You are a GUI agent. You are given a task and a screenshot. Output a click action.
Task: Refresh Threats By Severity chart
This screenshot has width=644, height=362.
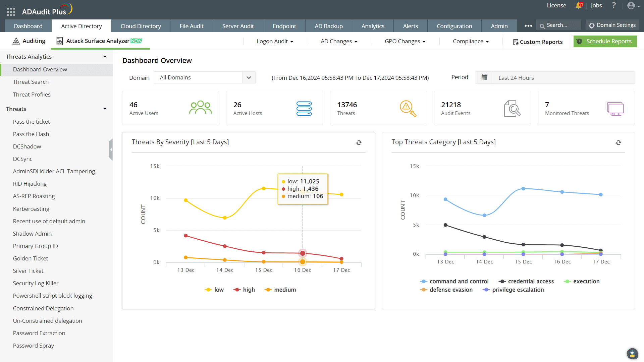359,143
